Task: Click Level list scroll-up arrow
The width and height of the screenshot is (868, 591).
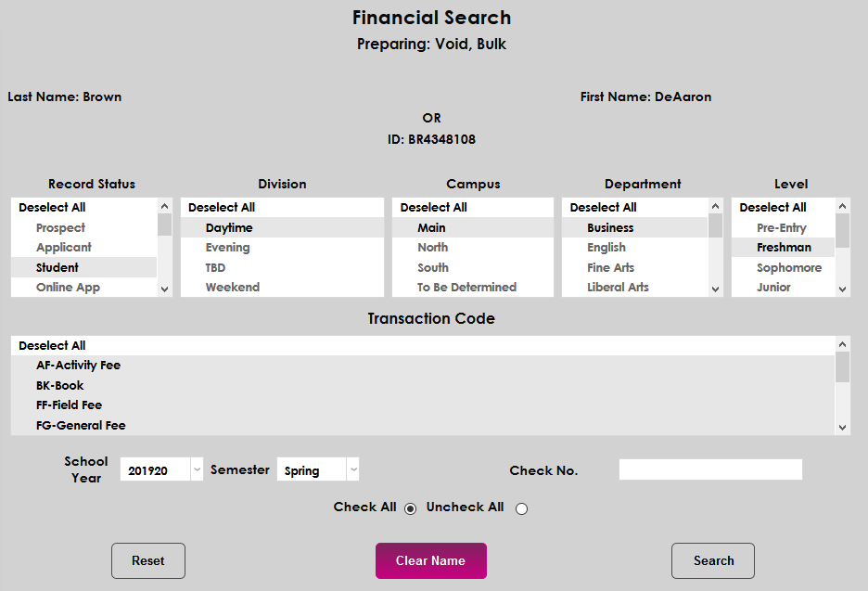Action: (x=842, y=207)
